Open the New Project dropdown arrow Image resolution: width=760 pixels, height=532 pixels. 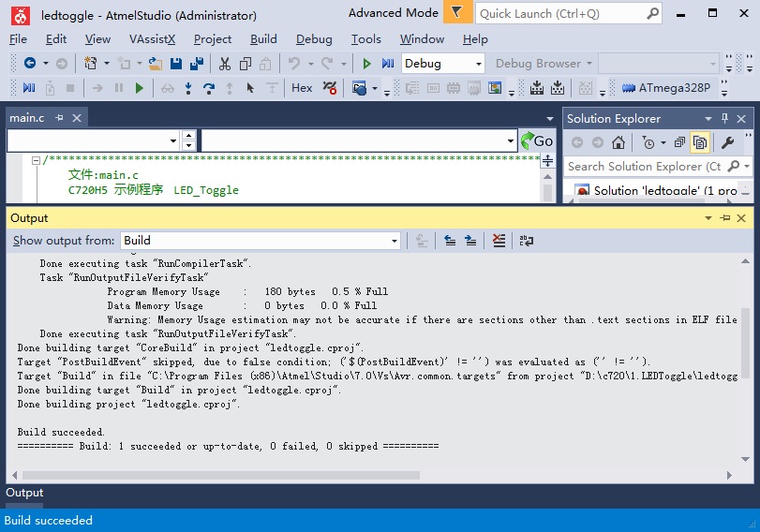[x=107, y=63]
